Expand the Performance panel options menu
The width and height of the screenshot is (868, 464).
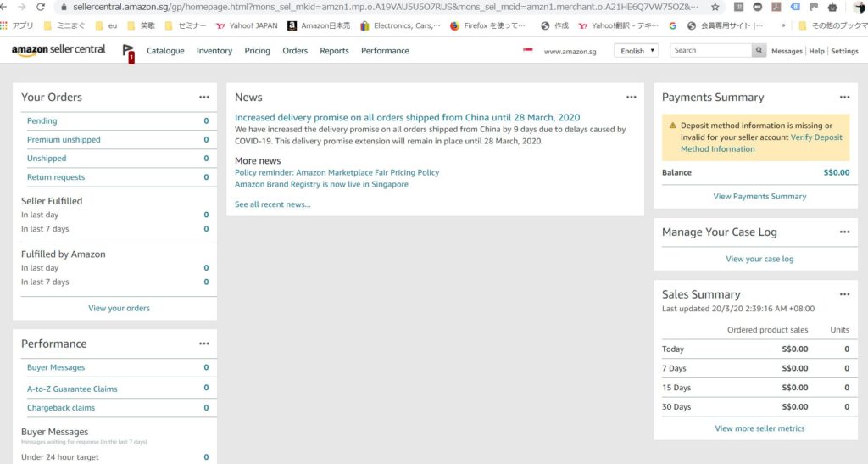tap(204, 344)
